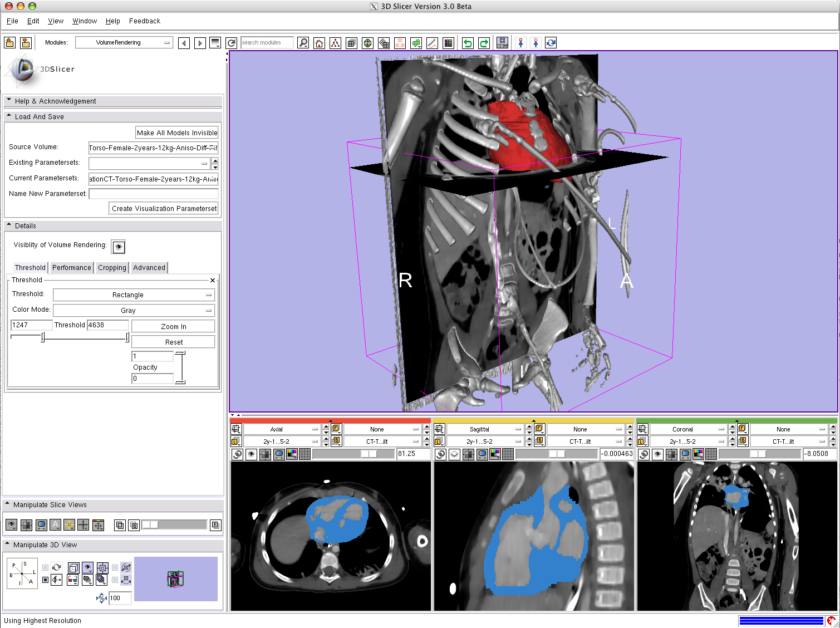The height and width of the screenshot is (628, 840).
Task: Toggle volume rendering visibility eye button
Action: coord(118,247)
